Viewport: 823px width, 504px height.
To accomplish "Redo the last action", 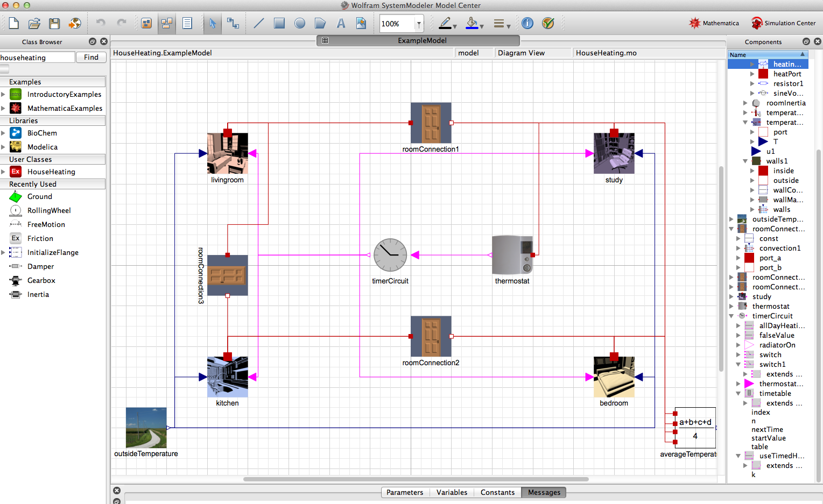I will coord(122,23).
